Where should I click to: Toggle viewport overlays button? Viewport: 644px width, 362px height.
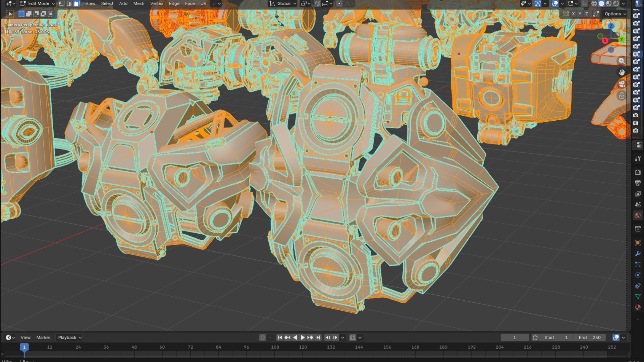click(x=555, y=4)
